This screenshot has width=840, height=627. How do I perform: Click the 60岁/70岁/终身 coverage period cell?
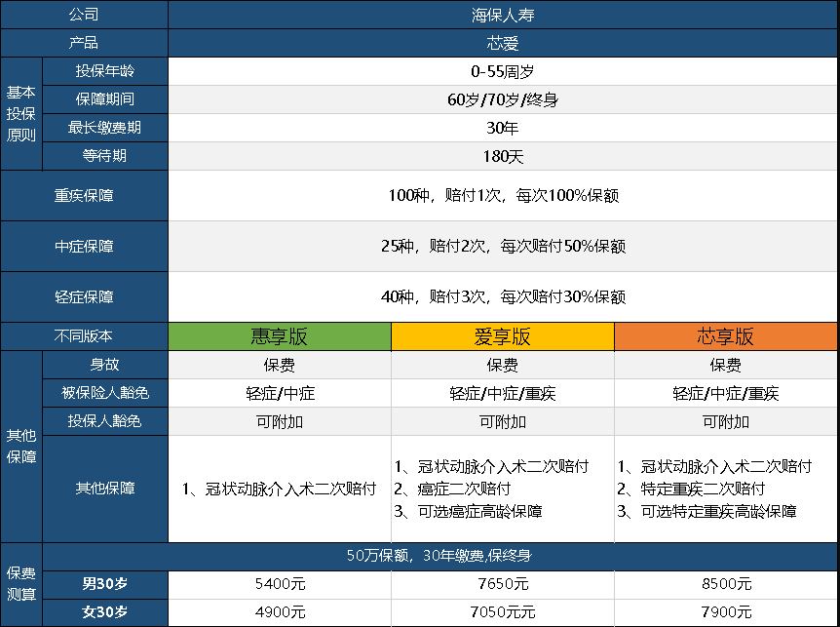pyautogui.click(x=504, y=98)
